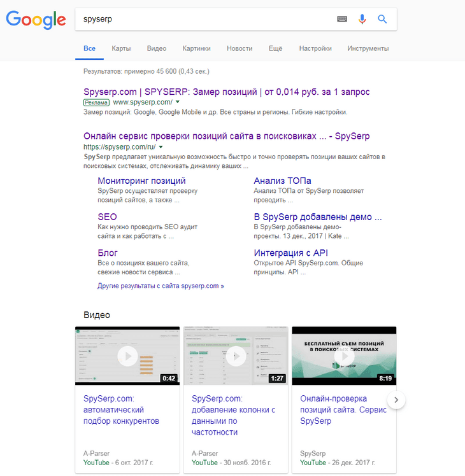Switch to the Картинки tab
The width and height of the screenshot is (465, 476).
coord(196,48)
